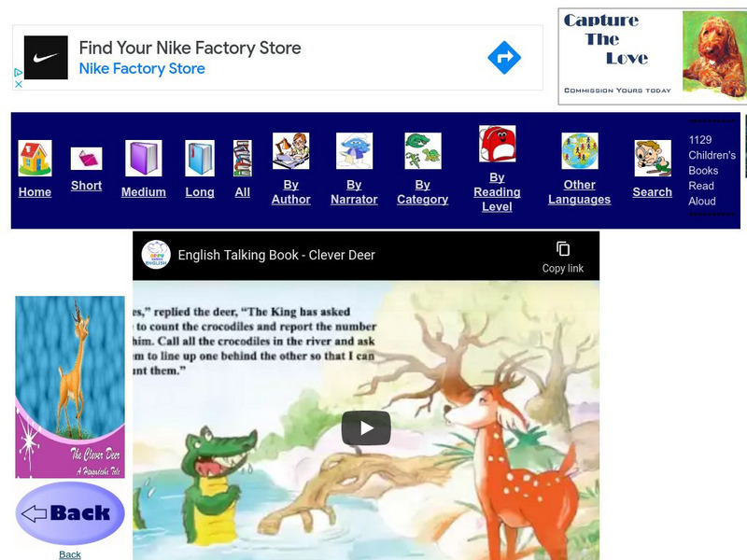Click the By Author writer icon
This screenshot has width=747, height=560.
(290, 151)
